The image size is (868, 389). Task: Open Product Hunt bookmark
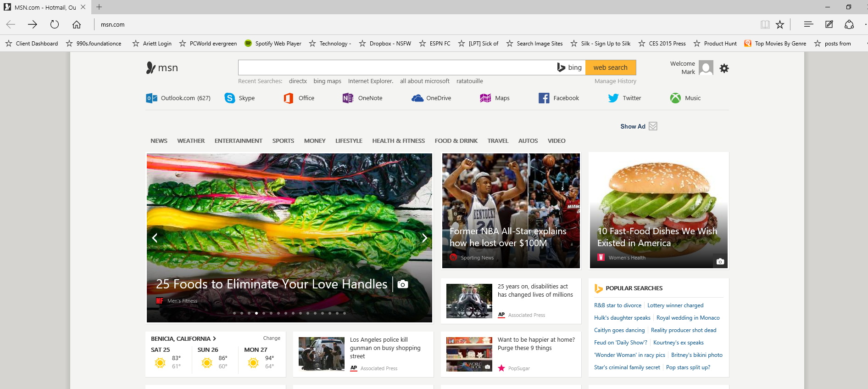click(x=715, y=44)
